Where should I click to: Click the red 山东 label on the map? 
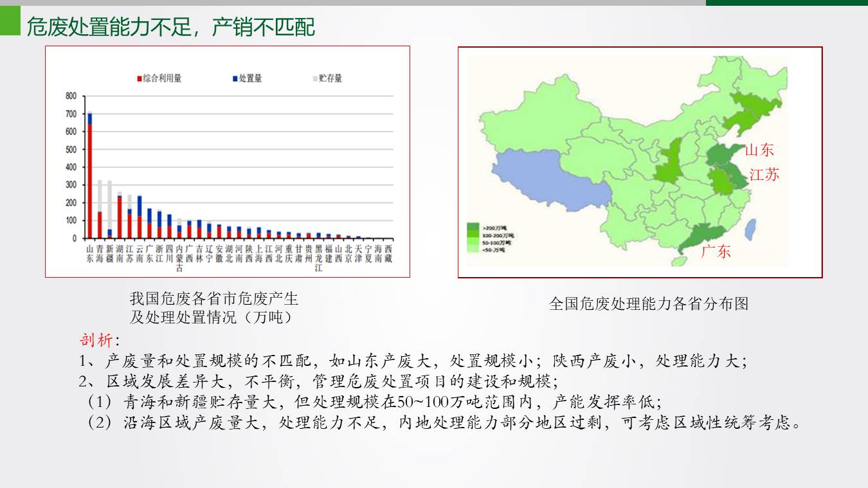click(759, 150)
